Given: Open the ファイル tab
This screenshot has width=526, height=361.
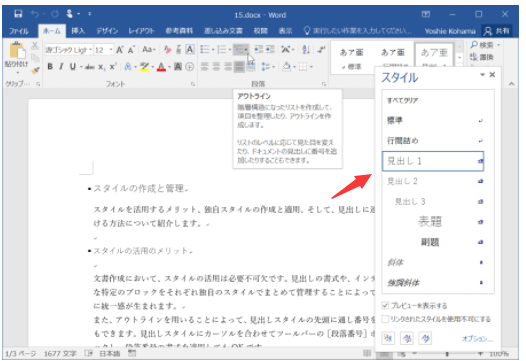Looking at the screenshot, I should [19, 31].
